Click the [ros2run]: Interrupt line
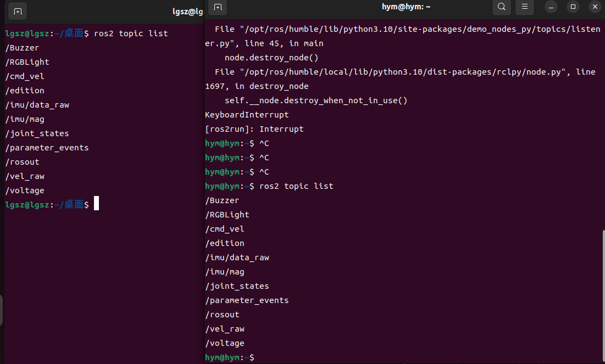Image resolution: width=605 pixels, height=364 pixels. coord(254,129)
